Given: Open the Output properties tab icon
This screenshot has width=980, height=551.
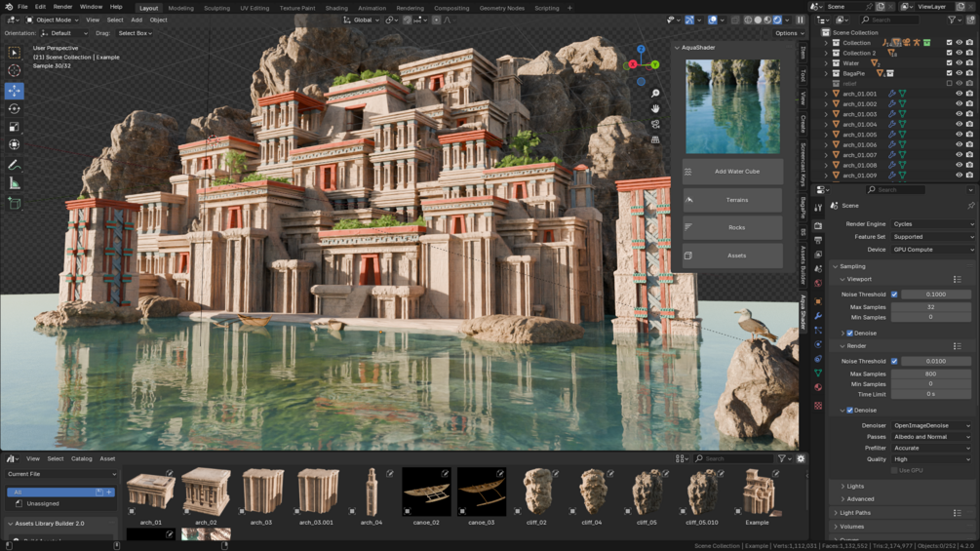Looking at the screenshot, I should (x=818, y=240).
